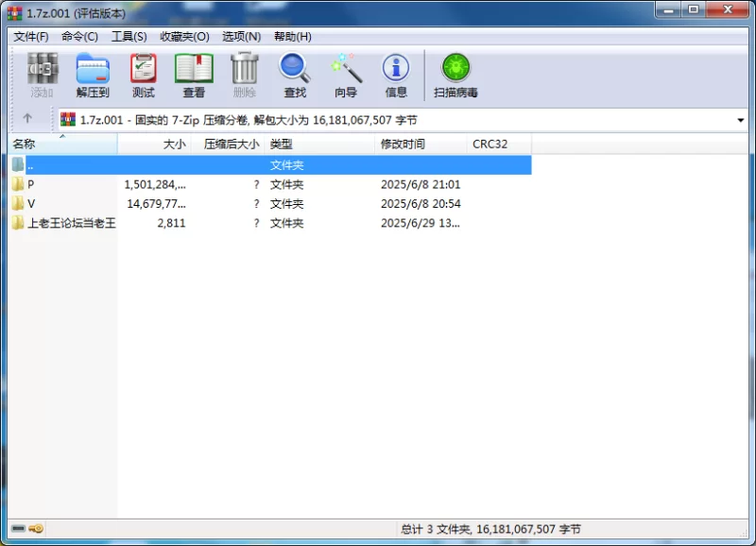The width and height of the screenshot is (756, 546).
Task: Click the Add (添加) toolbar icon
Action: 43,75
